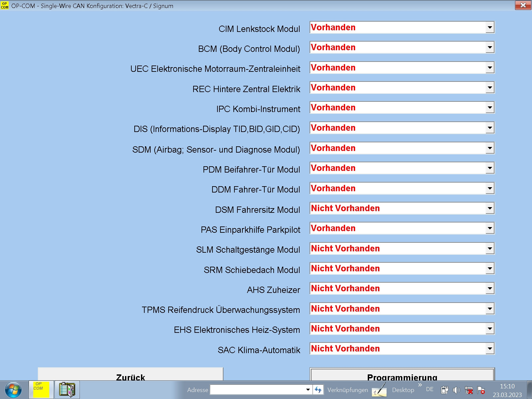Open the Action Center flag icon
Image resolution: width=532 pixels, height=399 pixels.
pos(481,390)
